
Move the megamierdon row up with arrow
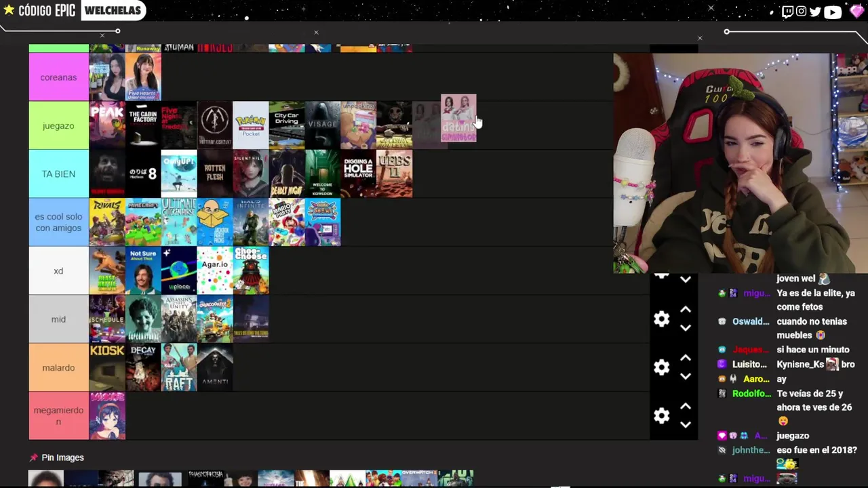pyautogui.click(x=686, y=406)
